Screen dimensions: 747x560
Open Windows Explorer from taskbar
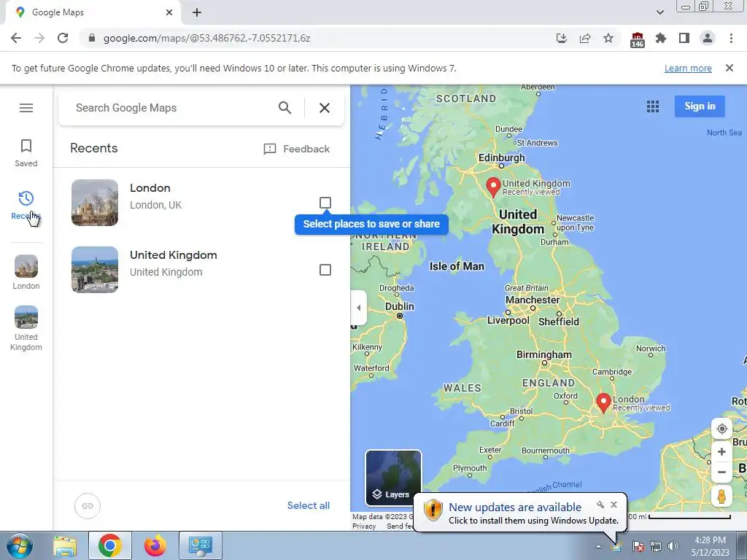point(65,545)
